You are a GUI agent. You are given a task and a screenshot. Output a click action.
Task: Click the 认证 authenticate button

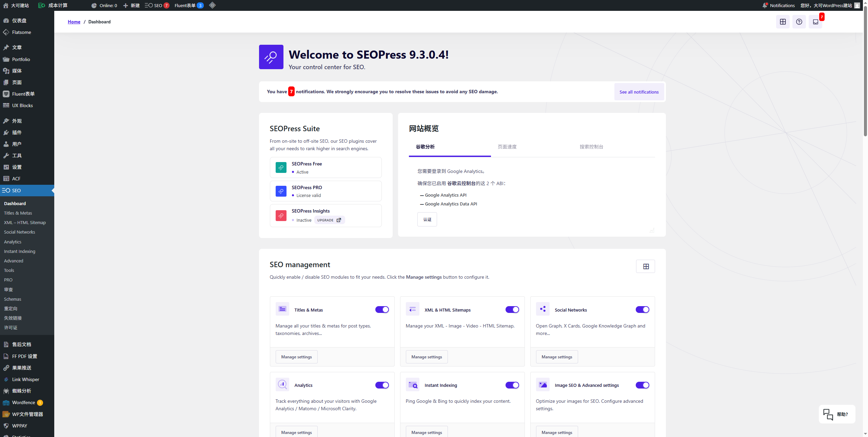click(427, 219)
